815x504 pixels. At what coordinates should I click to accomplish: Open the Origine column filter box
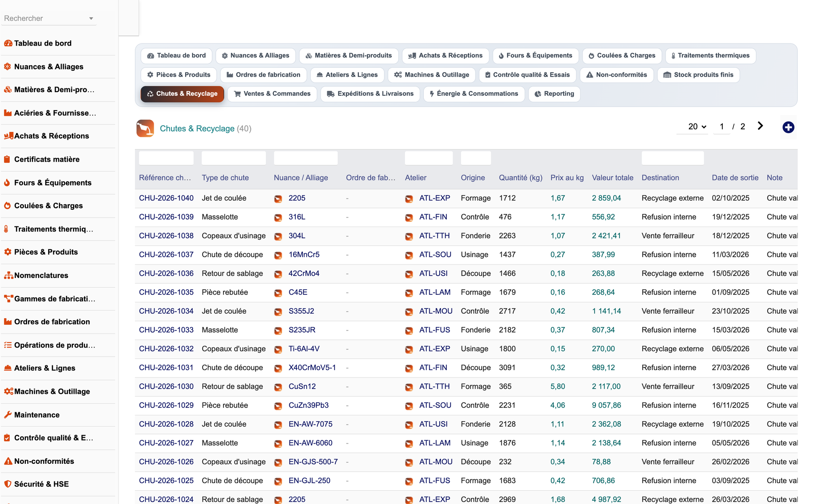pyautogui.click(x=476, y=158)
